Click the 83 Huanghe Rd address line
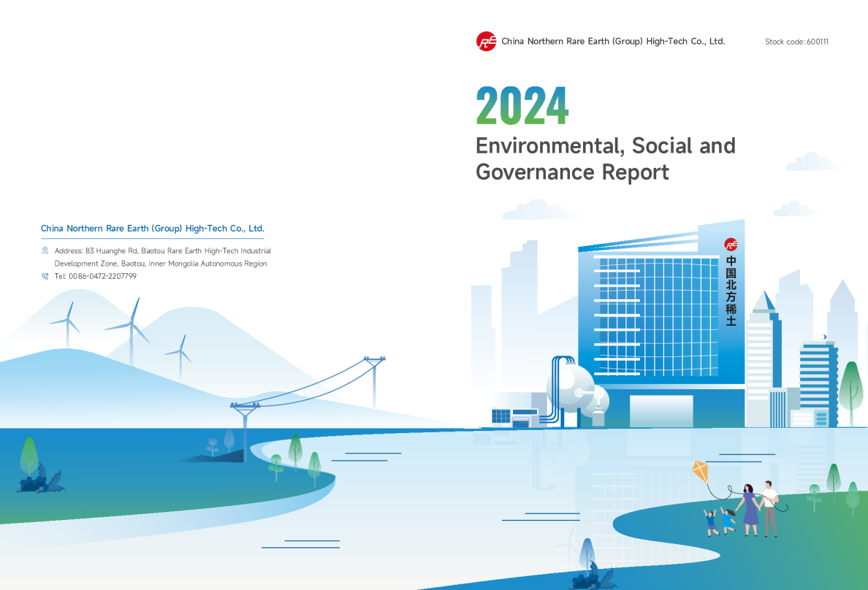The width and height of the screenshot is (868, 590). (x=162, y=250)
